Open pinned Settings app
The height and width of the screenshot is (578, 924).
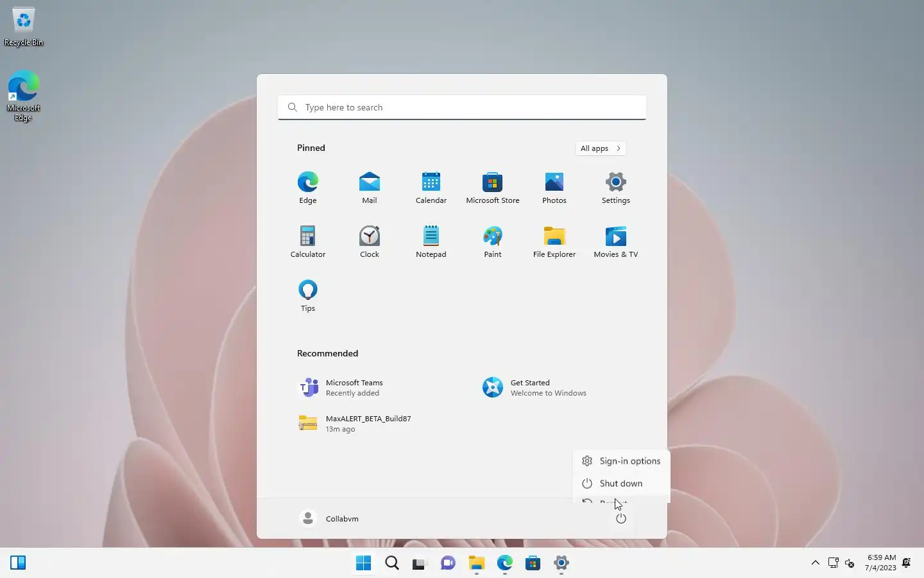[x=616, y=188]
